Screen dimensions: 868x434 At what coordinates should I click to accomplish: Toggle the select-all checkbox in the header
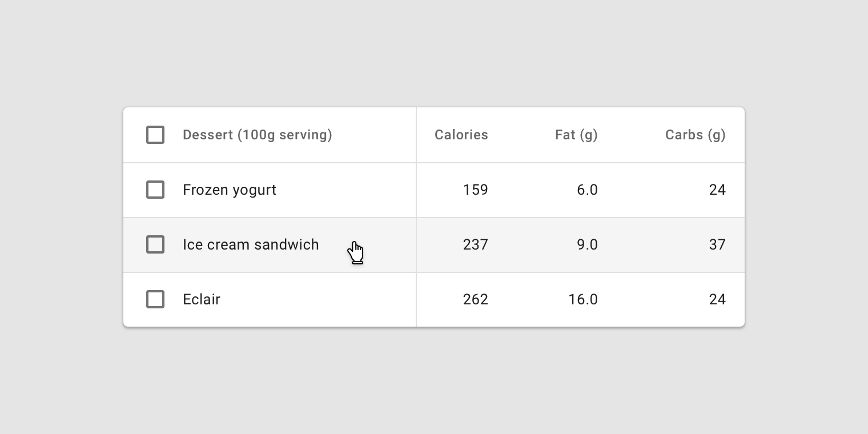pyautogui.click(x=155, y=135)
